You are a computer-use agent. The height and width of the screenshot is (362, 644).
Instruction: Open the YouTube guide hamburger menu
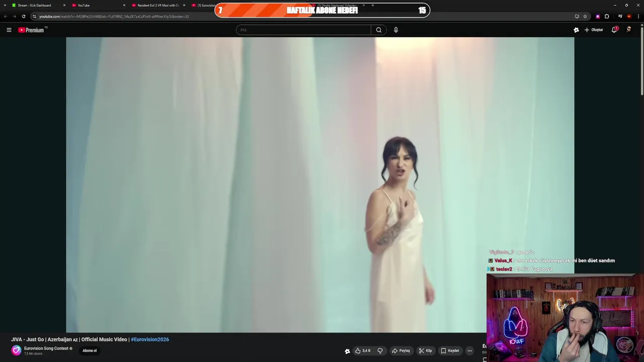(x=9, y=30)
